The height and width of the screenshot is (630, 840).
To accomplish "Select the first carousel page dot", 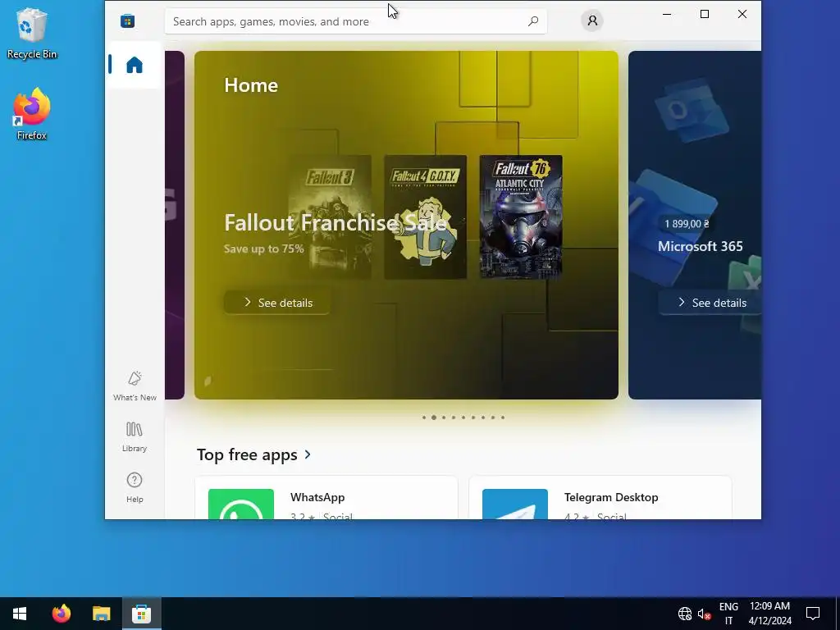I will (x=424, y=418).
